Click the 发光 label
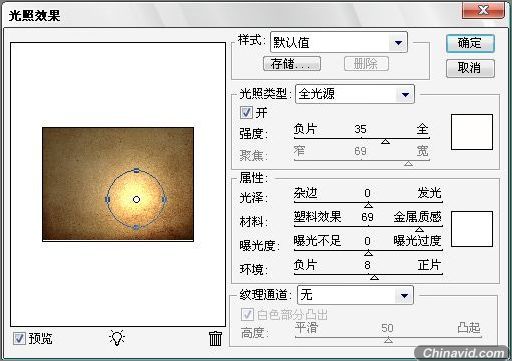The image size is (512, 361). point(429,193)
